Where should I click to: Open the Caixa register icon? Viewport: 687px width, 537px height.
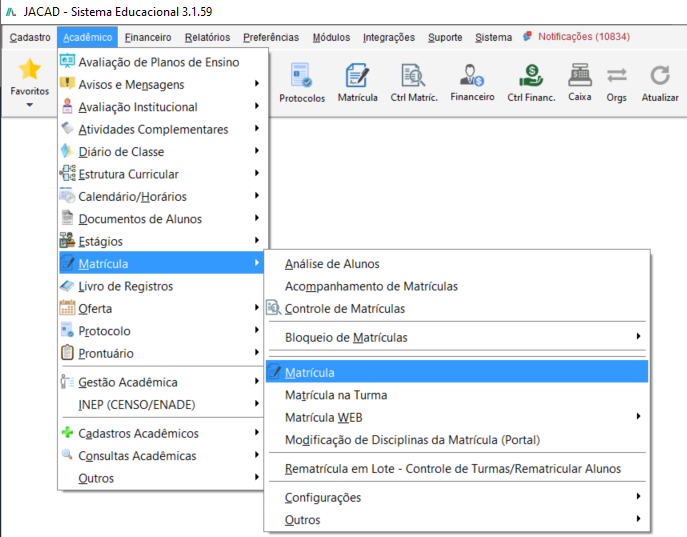pyautogui.click(x=580, y=75)
